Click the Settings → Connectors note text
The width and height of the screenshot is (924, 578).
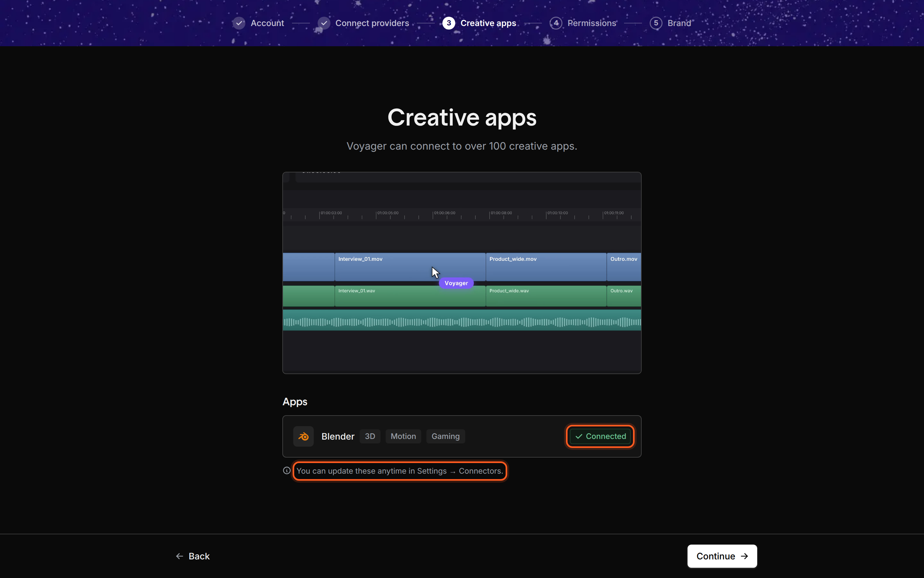pyautogui.click(x=400, y=471)
